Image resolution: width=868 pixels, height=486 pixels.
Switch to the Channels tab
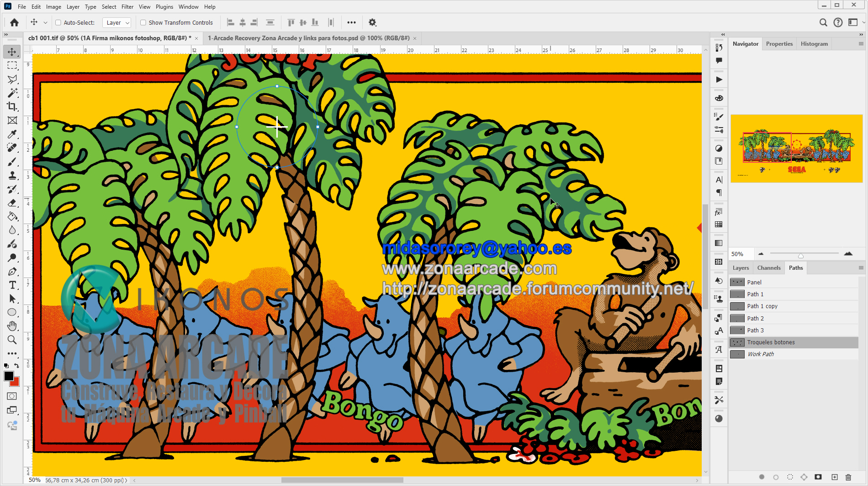click(769, 268)
